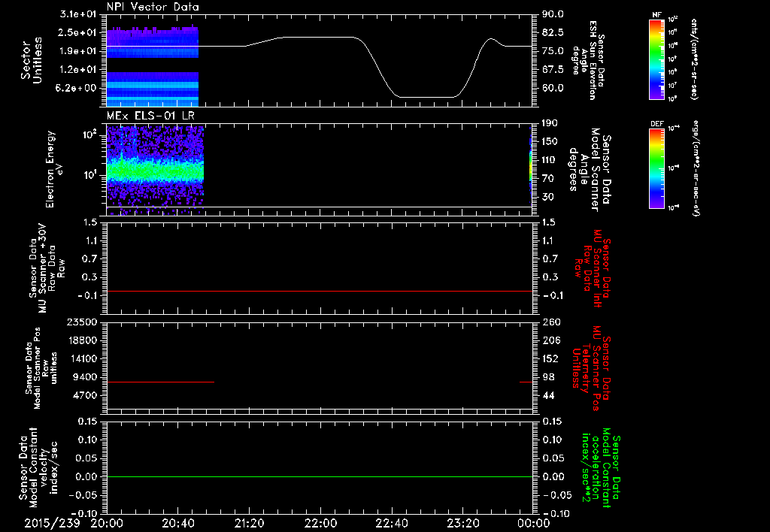Viewport: 770px width, 532px height.
Task: Click the "110" scanner angle tick
Action: [550, 160]
